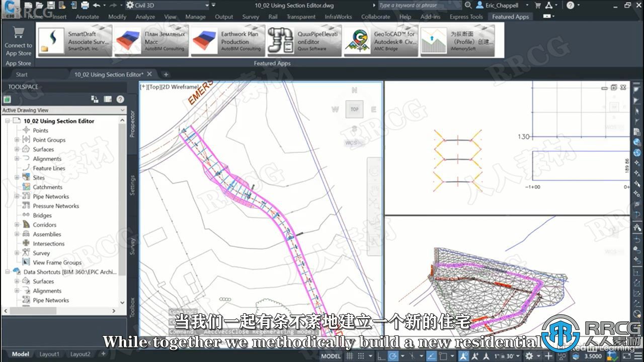The height and width of the screenshot is (362, 644).
Task: Click the Toolspace item preview tree icon
Action: coord(96,99)
